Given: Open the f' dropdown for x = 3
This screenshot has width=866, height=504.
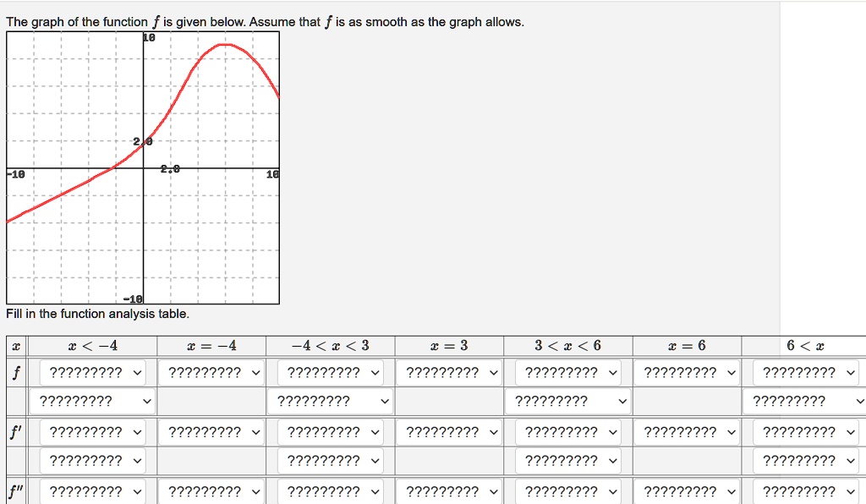Looking at the screenshot, I should tap(447, 431).
